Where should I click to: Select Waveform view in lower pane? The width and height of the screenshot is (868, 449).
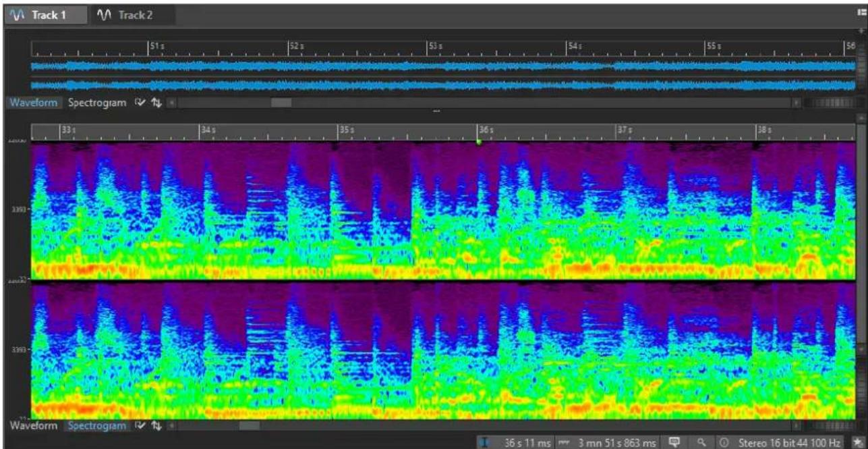point(34,426)
